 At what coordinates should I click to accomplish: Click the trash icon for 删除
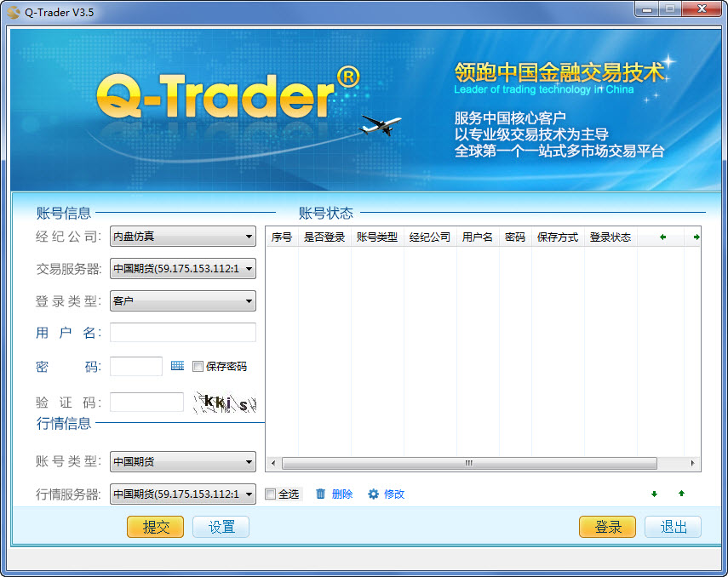pyautogui.click(x=320, y=494)
